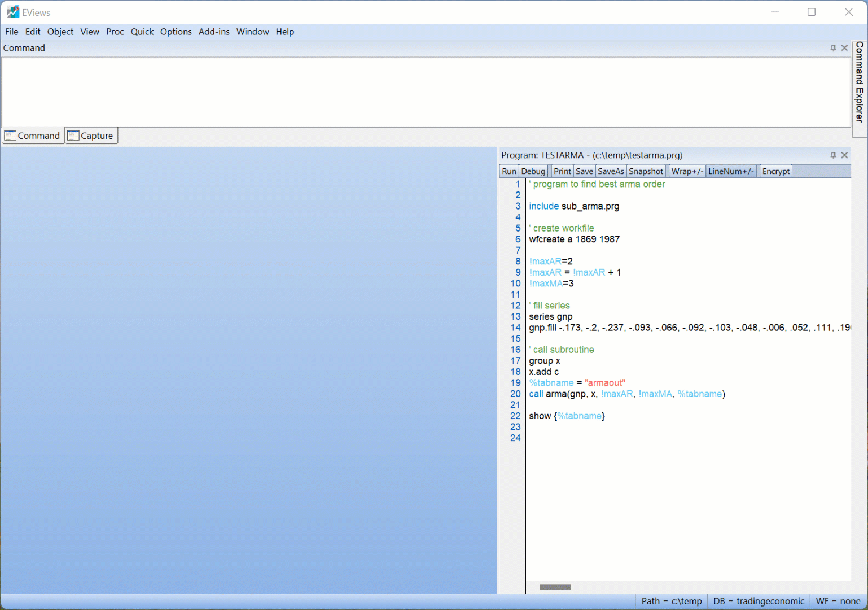Click the 'x.add c' code line
The width and height of the screenshot is (868, 610).
544,372
